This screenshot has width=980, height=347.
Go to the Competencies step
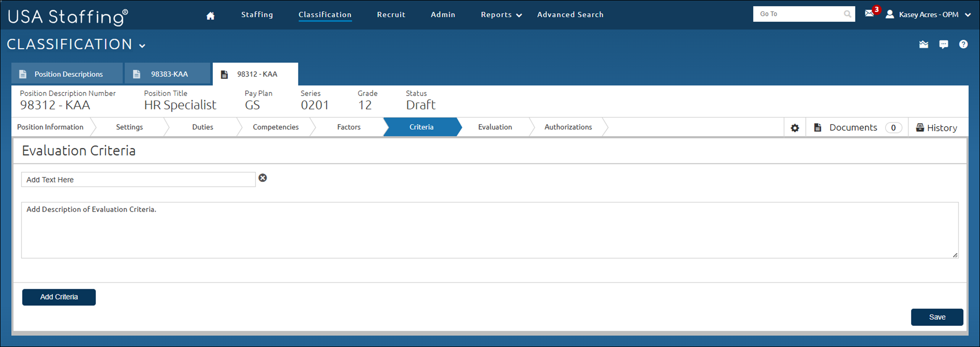(x=276, y=127)
